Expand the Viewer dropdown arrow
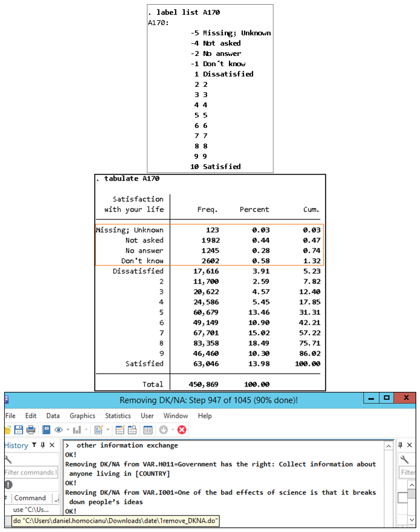 pyautogui.click(x=68, y=430)
